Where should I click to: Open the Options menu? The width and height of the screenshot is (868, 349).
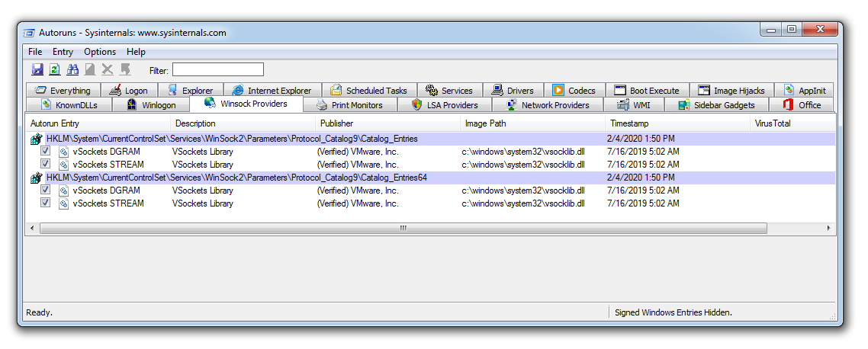[100, 52]
